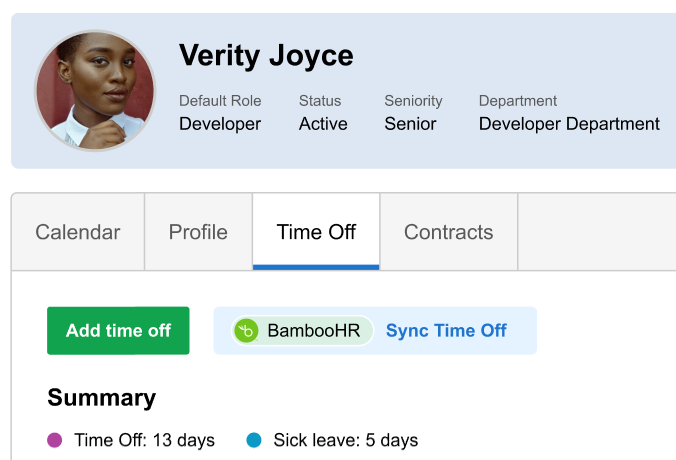The height and width of the screenshot is (460, 676).
Task: Select the Time Off tab
Action: pos(316,232)
